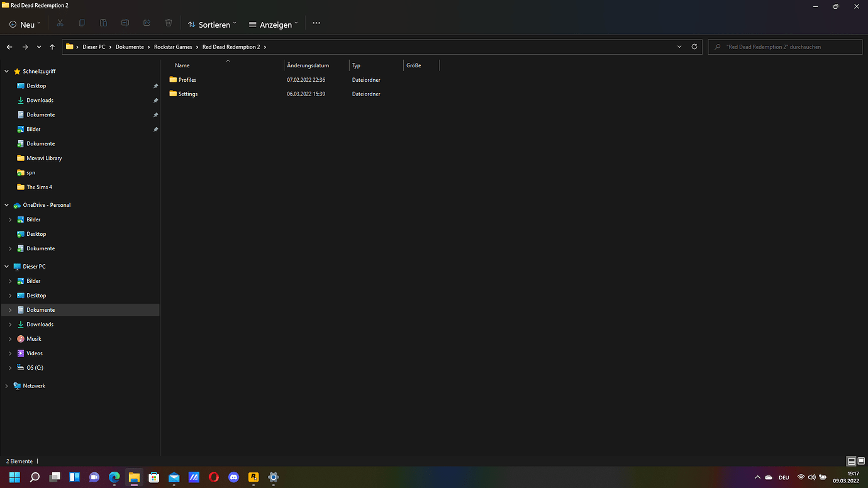The image size is (868, 488).
Task: Copy using the Copy toolbar icon
Action: pos(82,23)
